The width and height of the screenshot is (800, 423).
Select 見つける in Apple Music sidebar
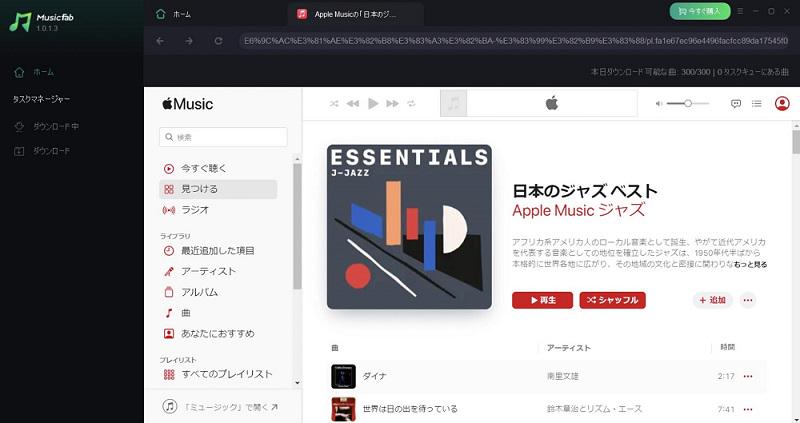[x=218, y=189]
